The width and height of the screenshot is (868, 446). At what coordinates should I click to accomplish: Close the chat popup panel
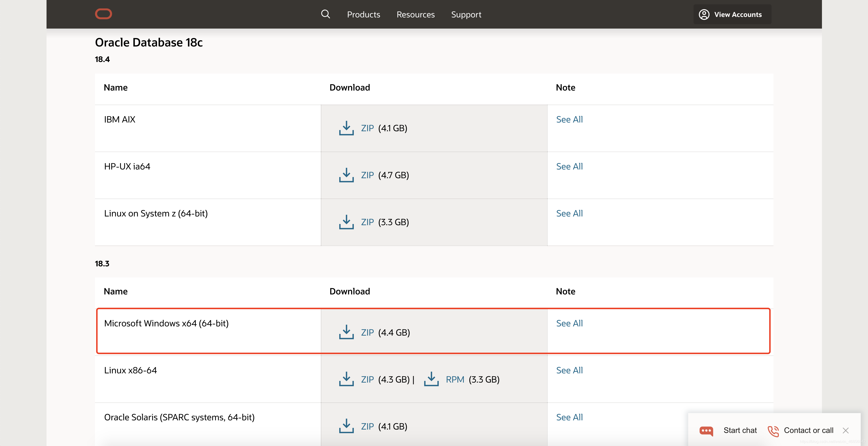tap(845, 431)
